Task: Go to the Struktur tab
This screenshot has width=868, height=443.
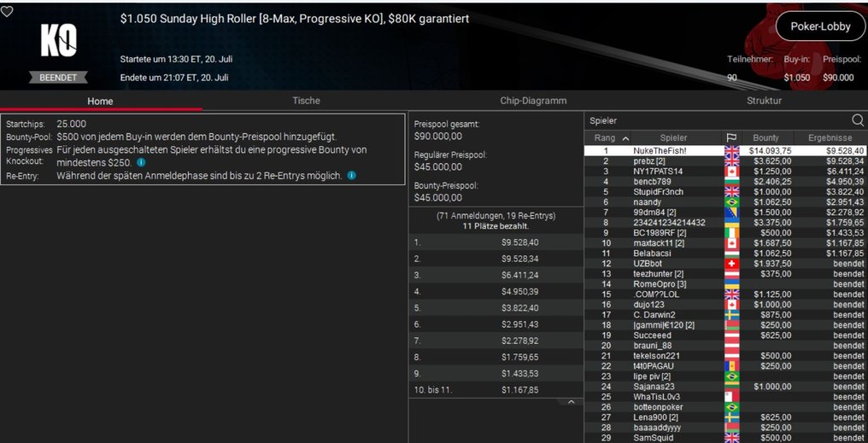Action: pyautogui.click(x=764, y=101)
